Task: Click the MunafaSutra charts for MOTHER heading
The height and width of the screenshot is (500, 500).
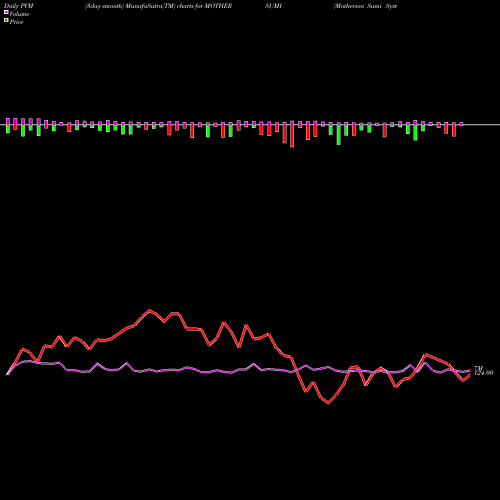Action: (158, 6)
